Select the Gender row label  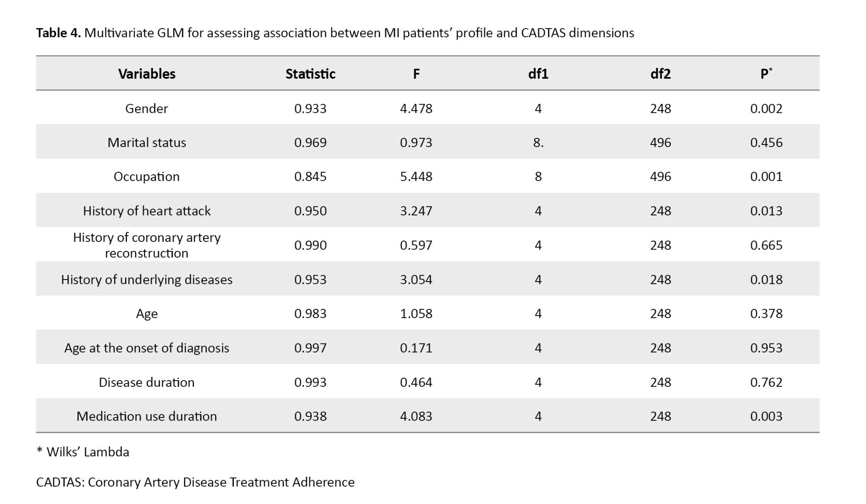tap(147, 108)
